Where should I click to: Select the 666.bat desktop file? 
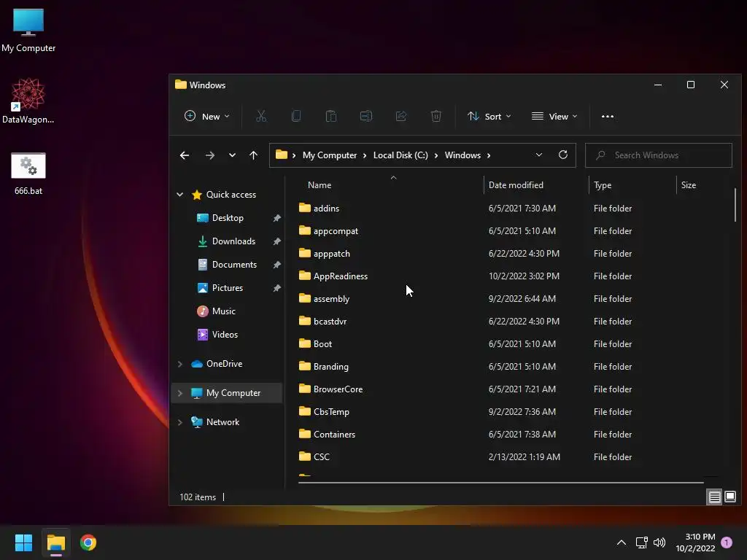(28, 174)
